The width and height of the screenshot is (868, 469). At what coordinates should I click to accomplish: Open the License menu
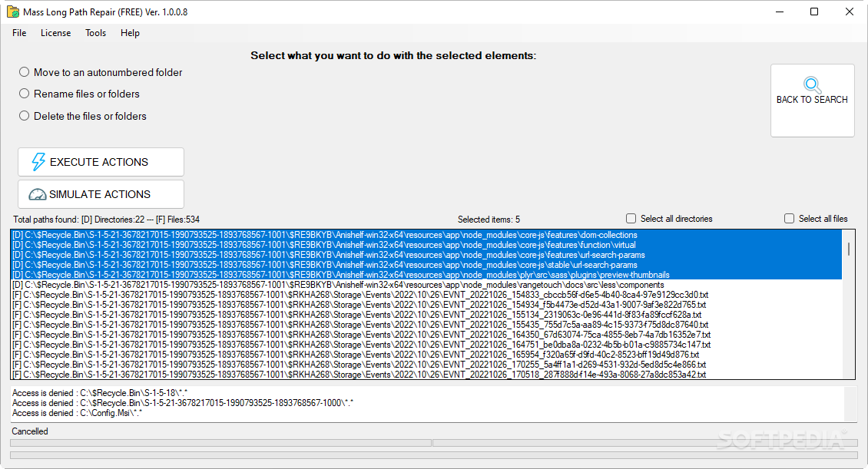pyautogui.click(x=55, y=33)
